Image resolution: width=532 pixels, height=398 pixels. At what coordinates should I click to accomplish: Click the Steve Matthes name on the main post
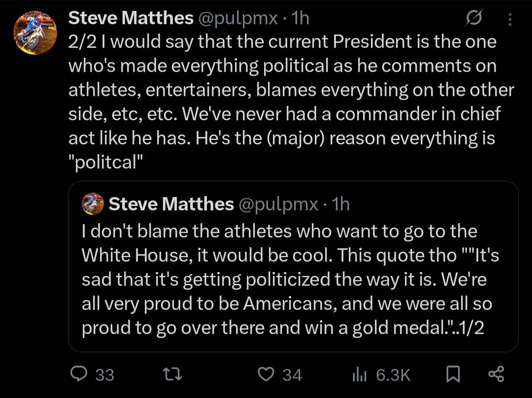(131, 18)
